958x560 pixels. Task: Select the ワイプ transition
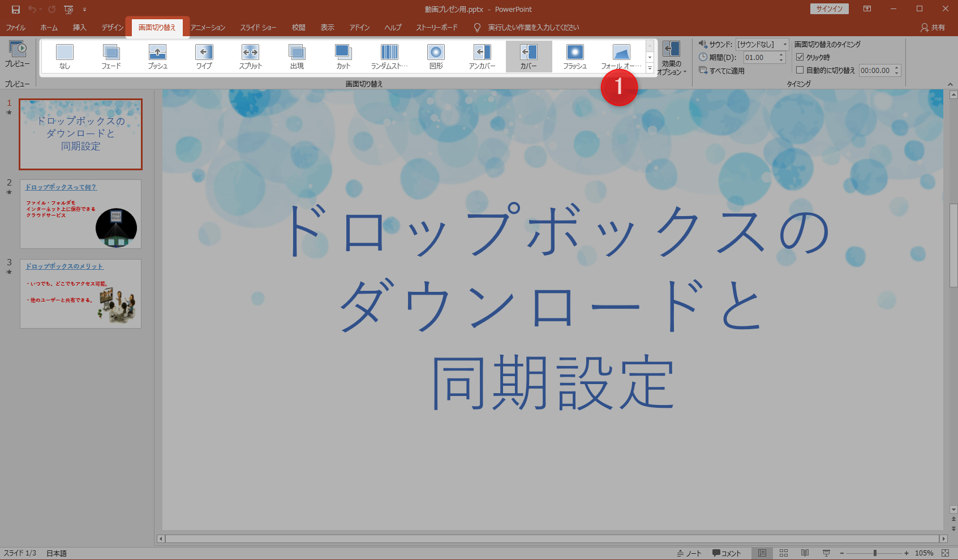204,57
